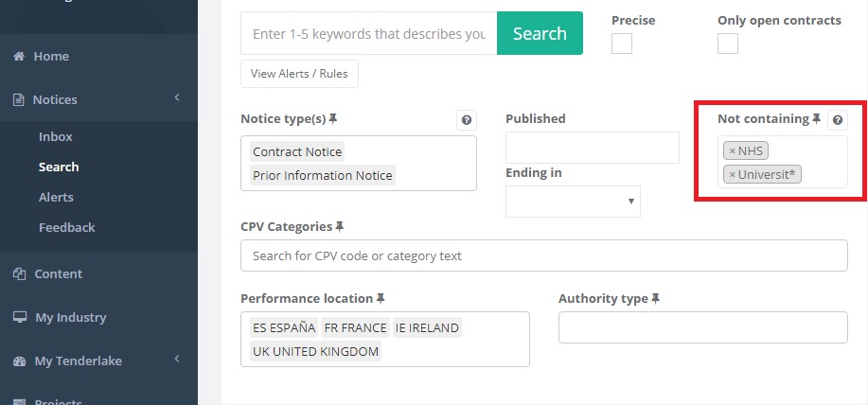This screenshot has width=868, height=405.
Task: Click the CPV code search field
Action: [x=543, y=255]
